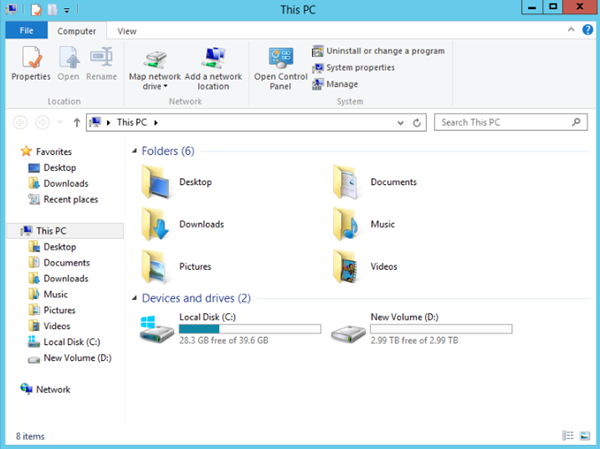Screen dimensions: 600x449
Task: Open the Customize Quick Access Toolbar dropdown
Action: (x=67, y=10)
